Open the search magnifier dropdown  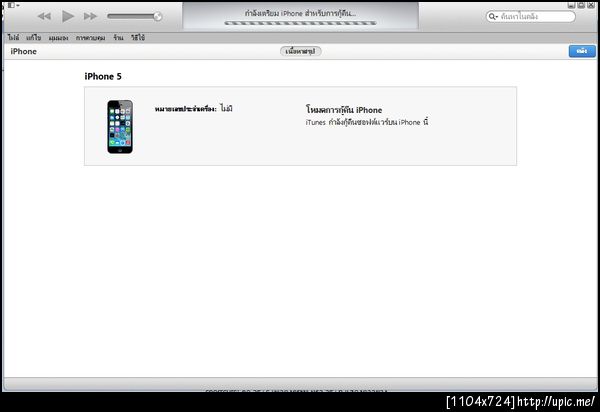[x=493, y=16]
